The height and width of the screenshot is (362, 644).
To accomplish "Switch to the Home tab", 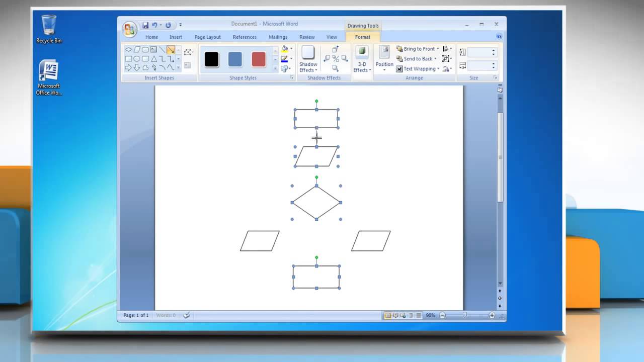I will click(x=151, y=37).
